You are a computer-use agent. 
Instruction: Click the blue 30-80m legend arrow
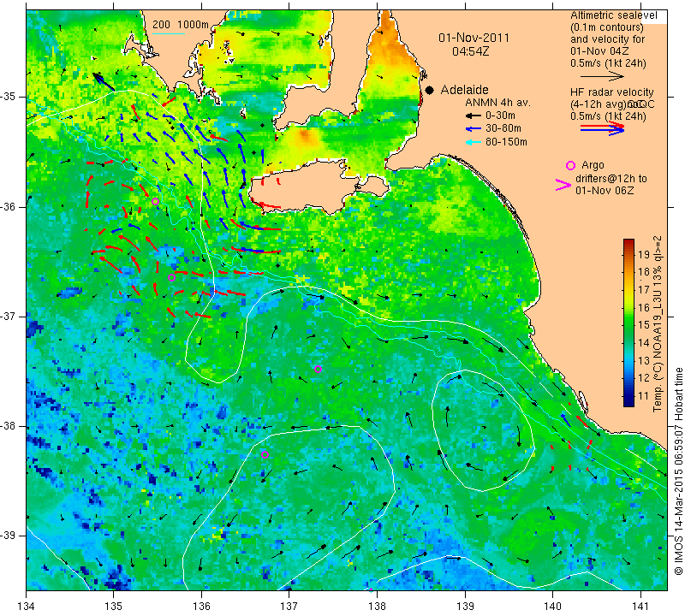pyautogui.click(x=473, y=129)
